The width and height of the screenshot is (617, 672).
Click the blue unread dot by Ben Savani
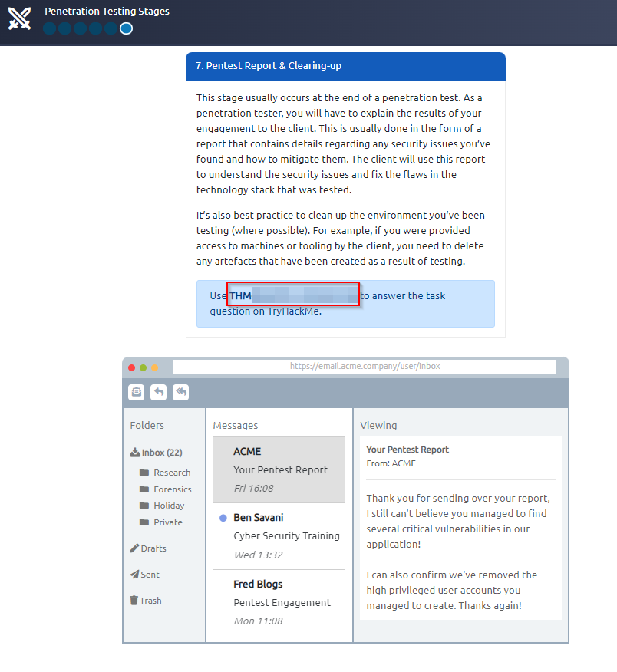[223, 518]
